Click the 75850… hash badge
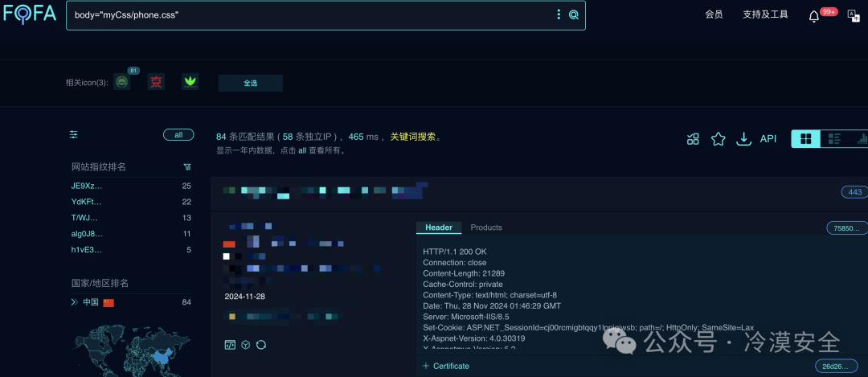 pyautogui.click(x=846, y=227)
